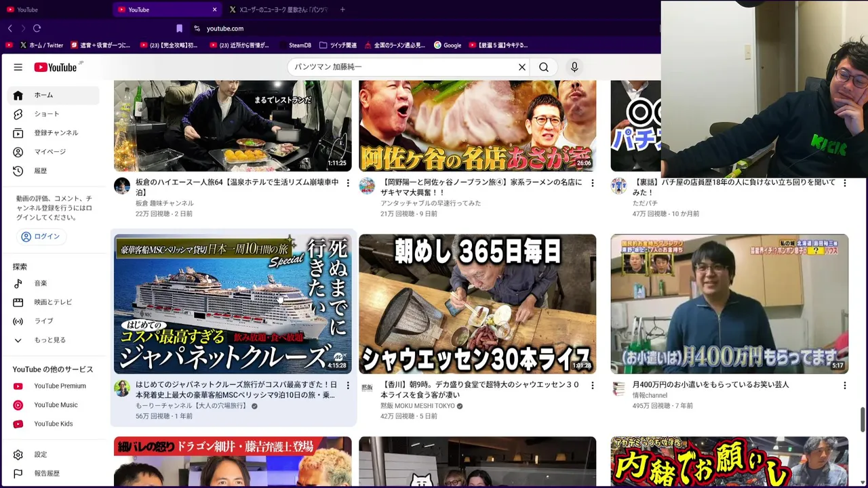Open 情報channel channel link
Screen dimensions: 868x488
pyautogui.click(x=650, y=395)
